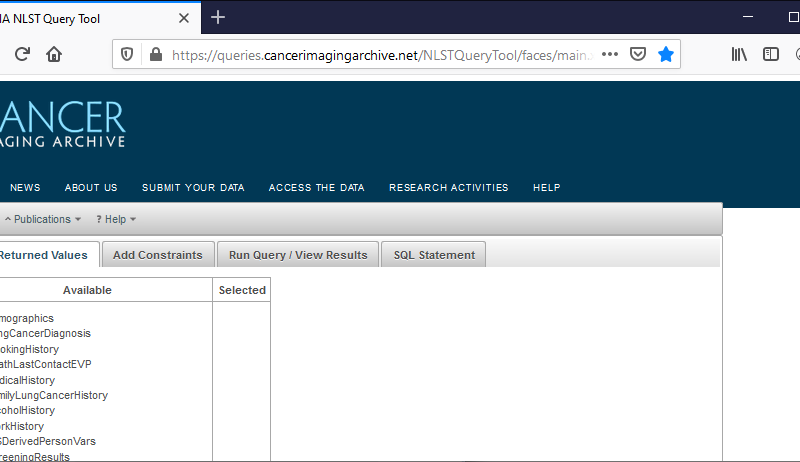Reload the page with the refresh icon
800x462 pixels.
click(x=22, y=54)
